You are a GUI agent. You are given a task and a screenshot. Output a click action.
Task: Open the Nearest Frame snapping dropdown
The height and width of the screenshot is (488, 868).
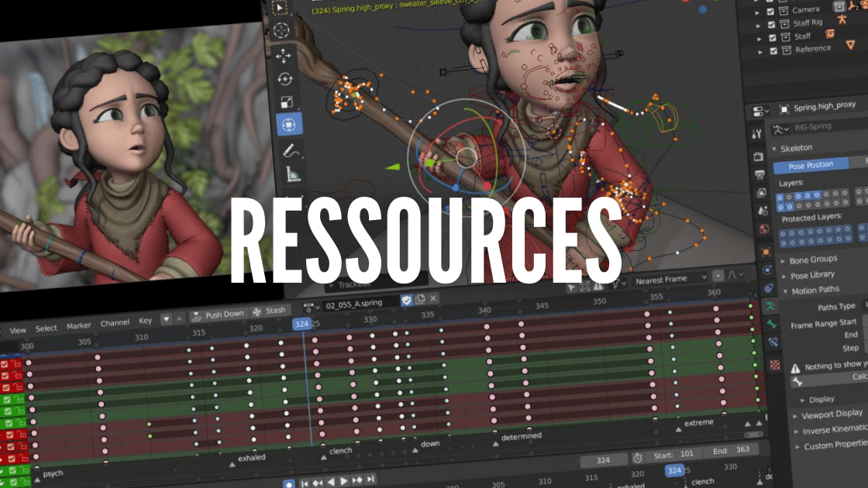[671, 280]
